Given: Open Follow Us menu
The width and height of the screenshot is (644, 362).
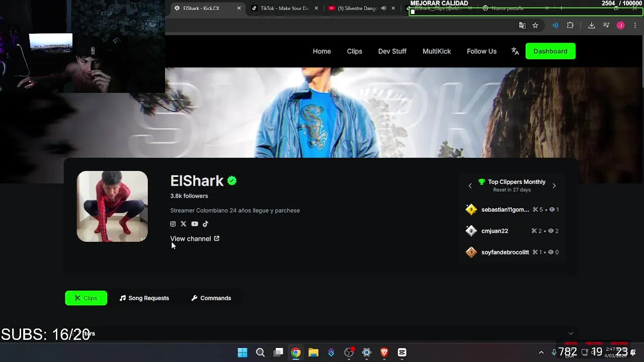Looking at the screenshot, I should coord(481,51).
